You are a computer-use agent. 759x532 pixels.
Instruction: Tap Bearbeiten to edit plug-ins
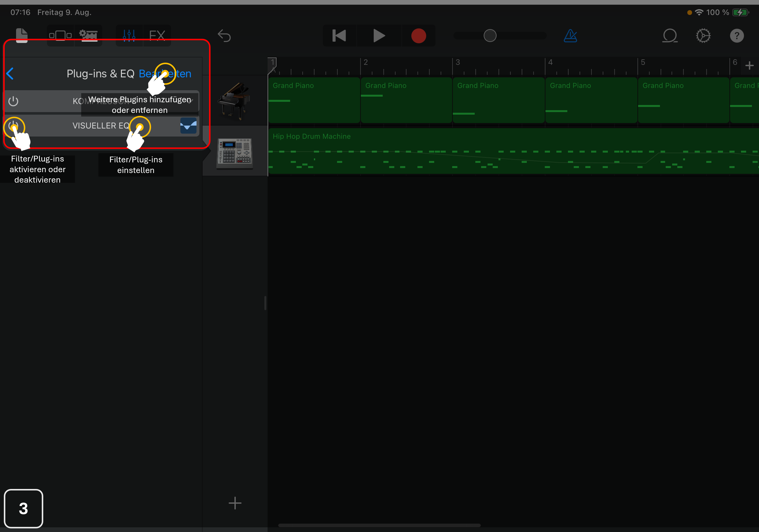pyautogui.click(x=165, y=73)
